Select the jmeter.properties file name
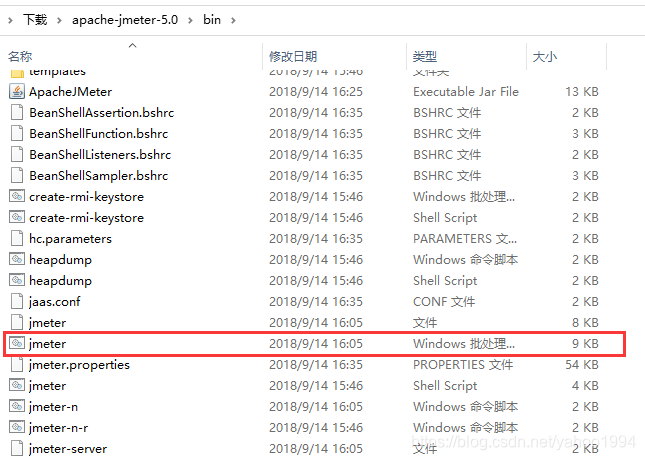The width and height of the screenshot is (645, 460). coord(79,364)
